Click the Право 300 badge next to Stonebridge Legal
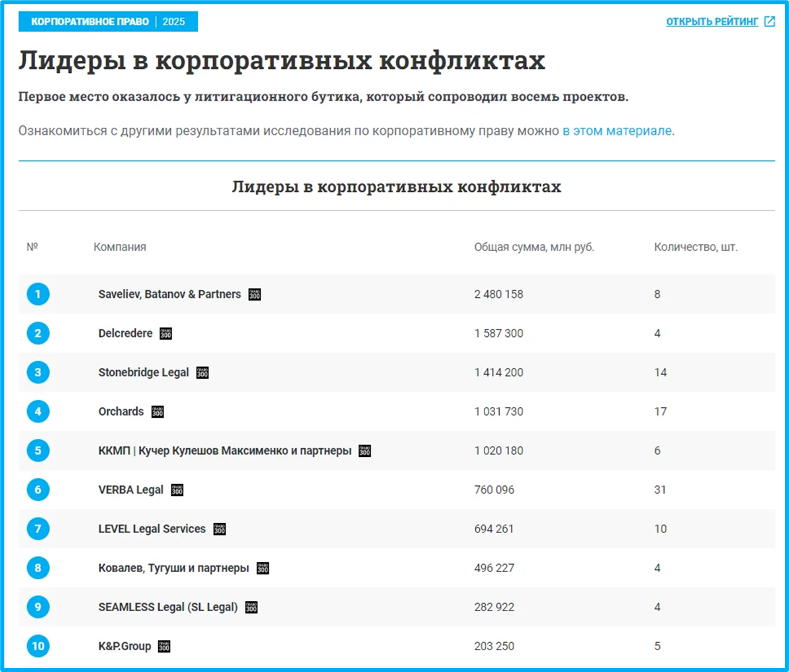This screenshot has height=672, width=789. click(x=203, y=373)
